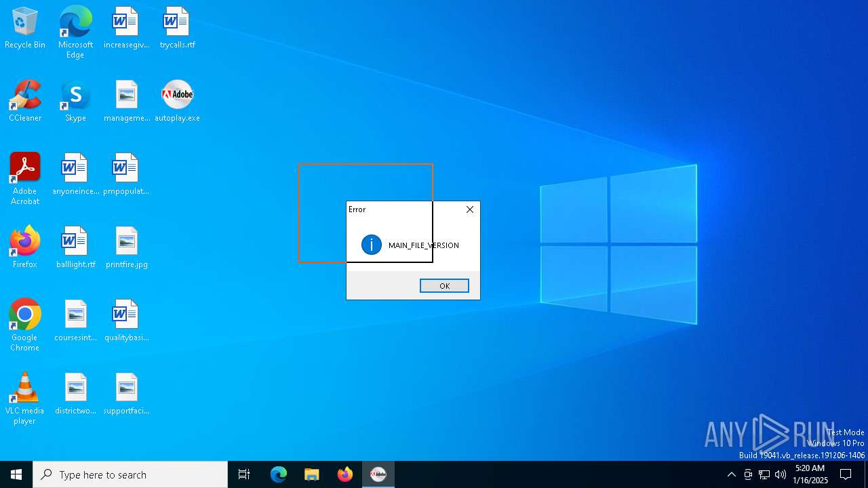
Task: Open the taskbar clock and date
Action: tap(810, 474)
